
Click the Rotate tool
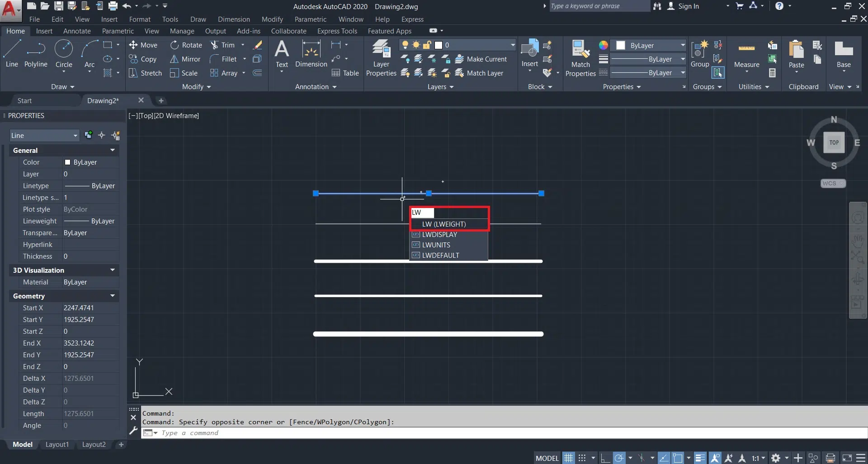click(x=186, y=45)
